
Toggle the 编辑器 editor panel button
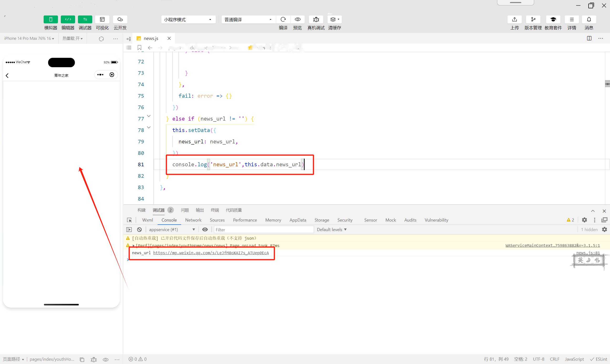68,19
